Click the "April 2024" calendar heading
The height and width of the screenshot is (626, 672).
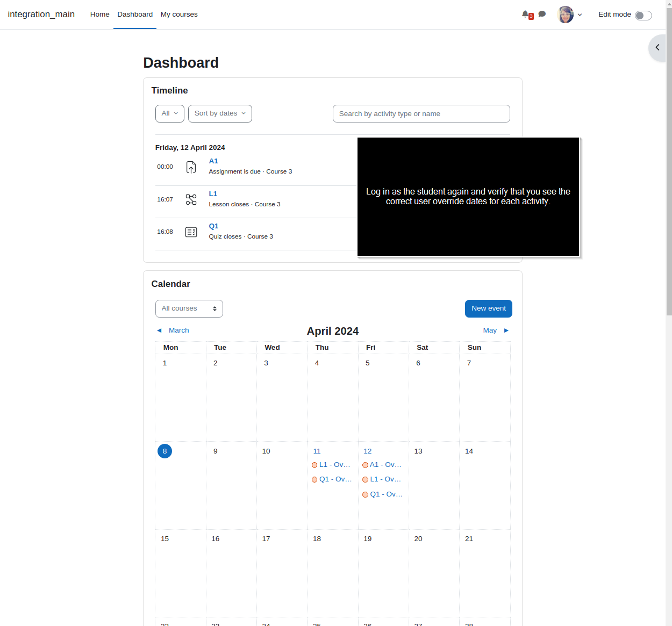tap(333, 331)
